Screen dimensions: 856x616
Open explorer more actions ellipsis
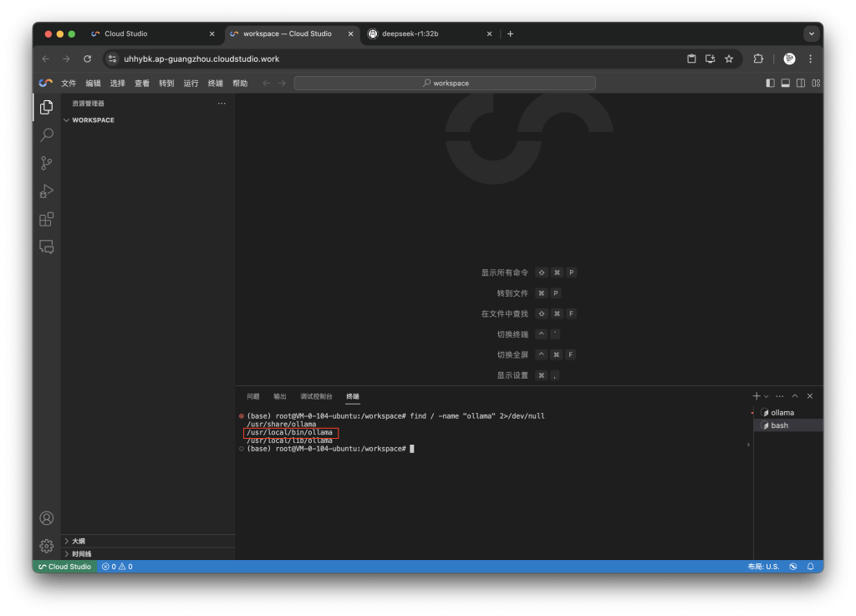tap(221, 103)
